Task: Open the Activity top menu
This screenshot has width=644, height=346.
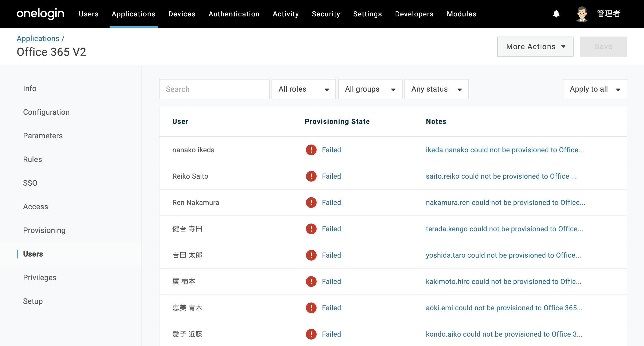Action: [x=286, y=14]
